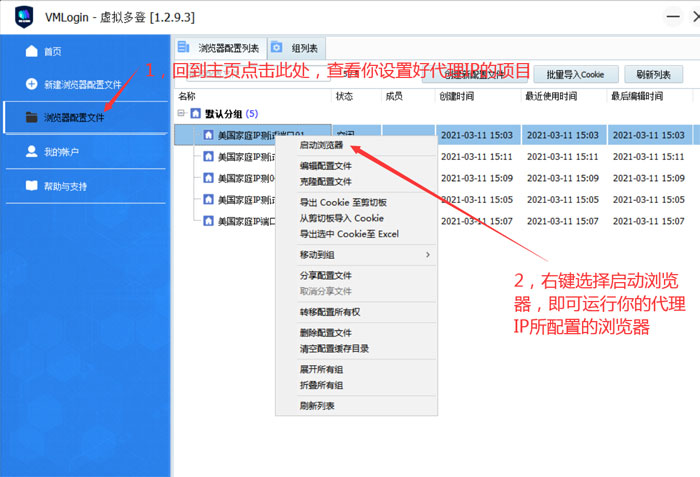Click 最近使用时间 cell 2021-03-11 15:05
This screenshot has height=477, width=700.
[x=562, y=200]
